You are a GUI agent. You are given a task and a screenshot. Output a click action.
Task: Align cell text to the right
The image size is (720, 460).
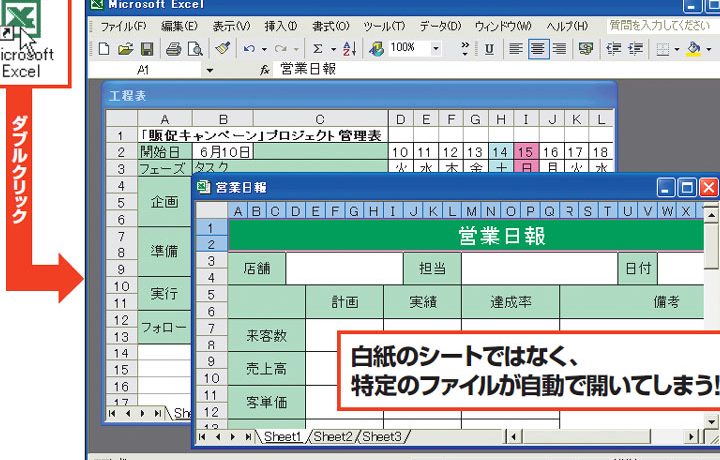pos(559,49)
